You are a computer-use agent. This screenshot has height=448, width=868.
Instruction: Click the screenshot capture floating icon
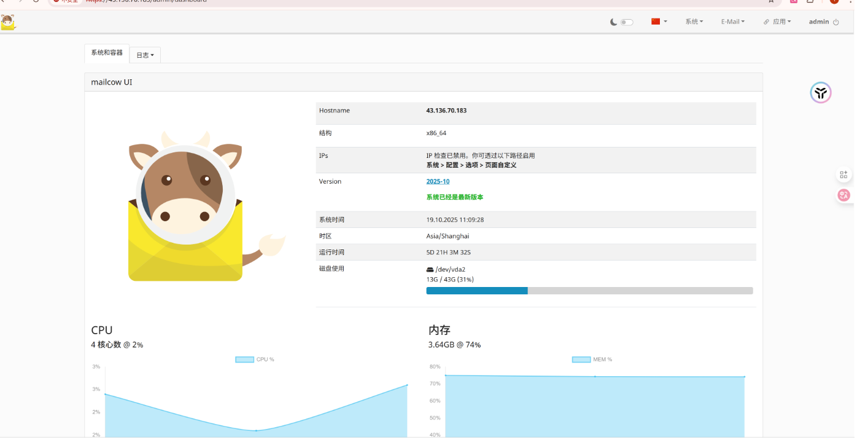click(843, 174)
